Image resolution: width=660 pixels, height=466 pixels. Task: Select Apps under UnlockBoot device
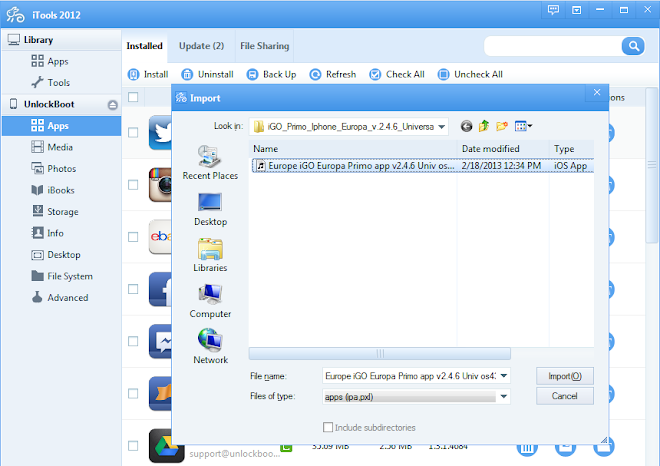click(61, 126)
